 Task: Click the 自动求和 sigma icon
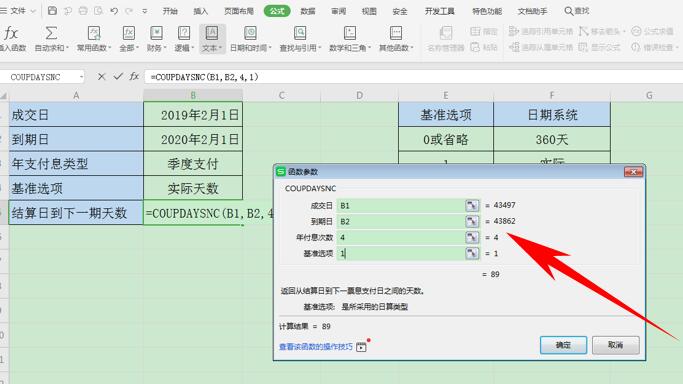click(x=51, y=33)
